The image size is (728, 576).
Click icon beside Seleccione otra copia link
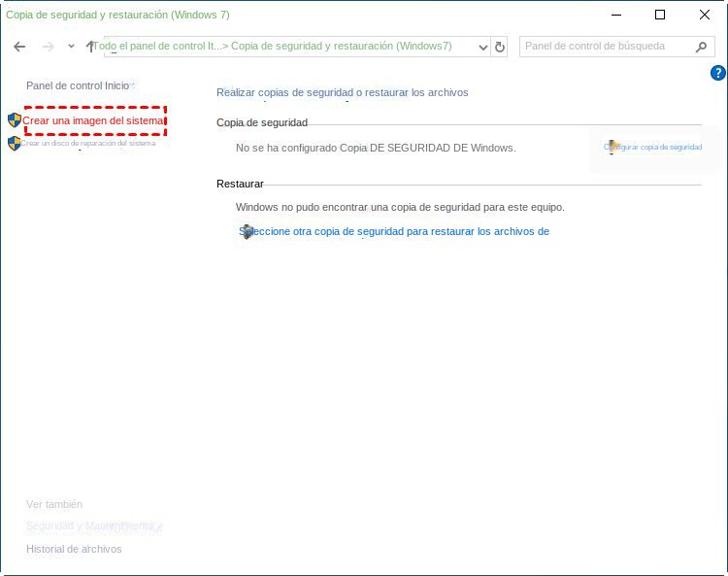(x=247, y=231)
